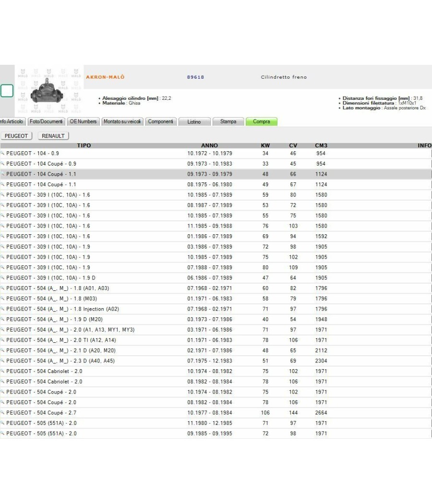This screenshot has height=504, width=432.
Task: Open the magnifier for the 59 kW Peugeot 309 1.6
Action: pyautogui.click(x=2, y=195)
